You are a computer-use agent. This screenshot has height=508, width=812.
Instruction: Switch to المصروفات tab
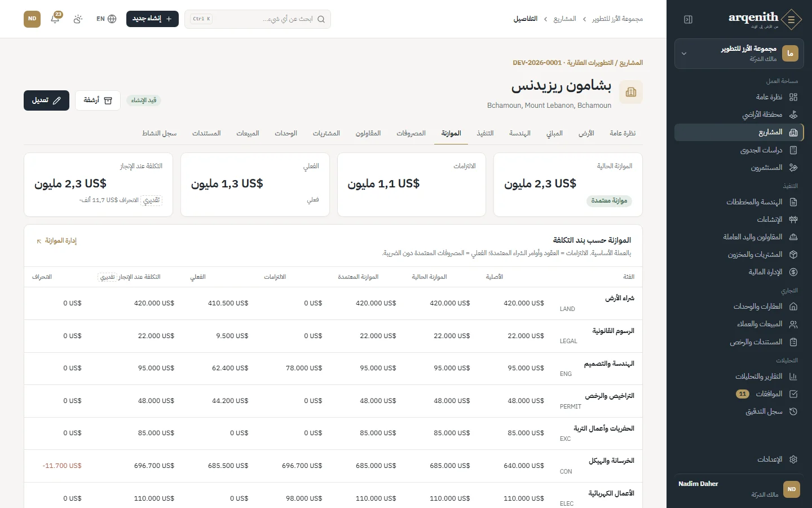pos(411,133)
